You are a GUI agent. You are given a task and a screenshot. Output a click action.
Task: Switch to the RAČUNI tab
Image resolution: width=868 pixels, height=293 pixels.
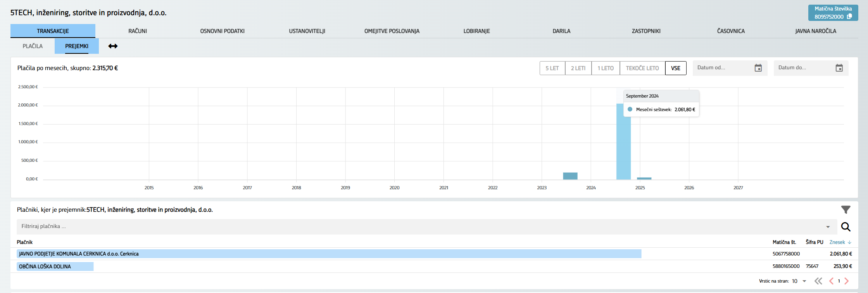point(138,31)
